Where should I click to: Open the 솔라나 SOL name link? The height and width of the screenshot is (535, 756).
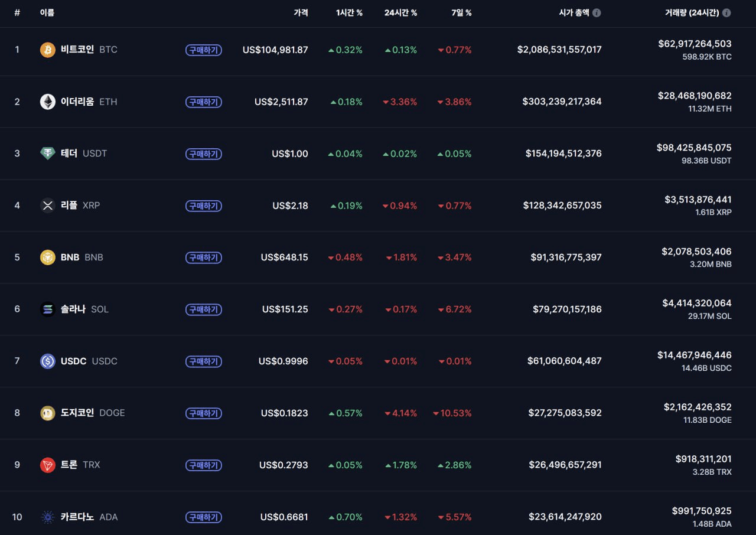[x=84, y=309]
